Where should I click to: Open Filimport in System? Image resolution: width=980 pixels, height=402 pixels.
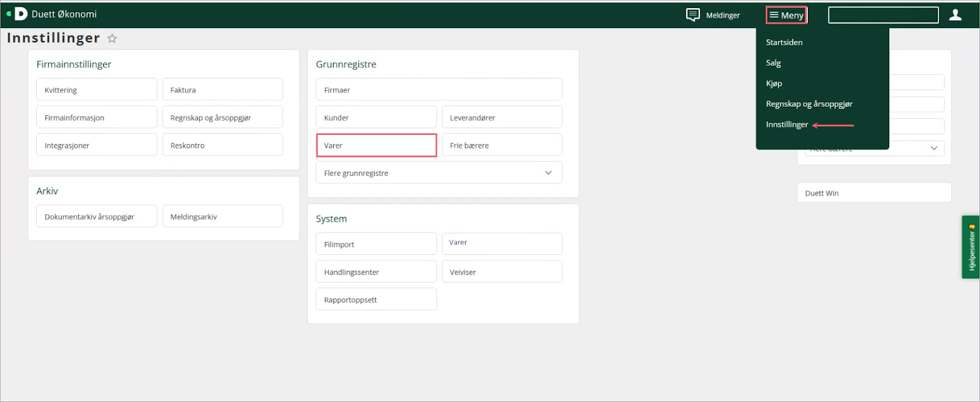click(x=376, y=244)
